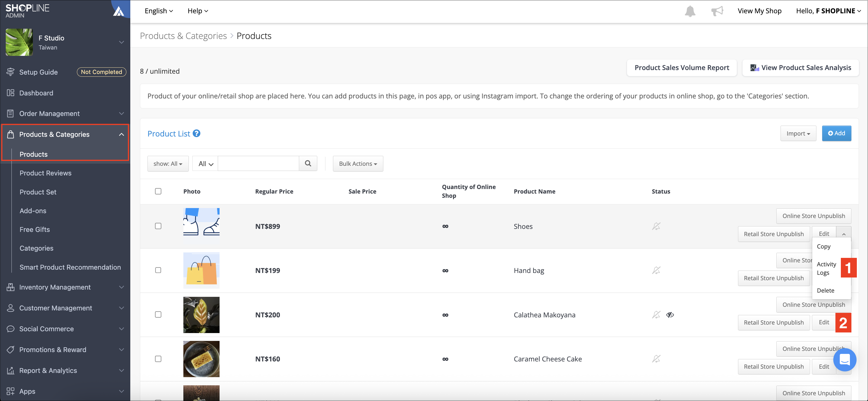Click the triangular logo icon atop sidebar

click(119, 11)
